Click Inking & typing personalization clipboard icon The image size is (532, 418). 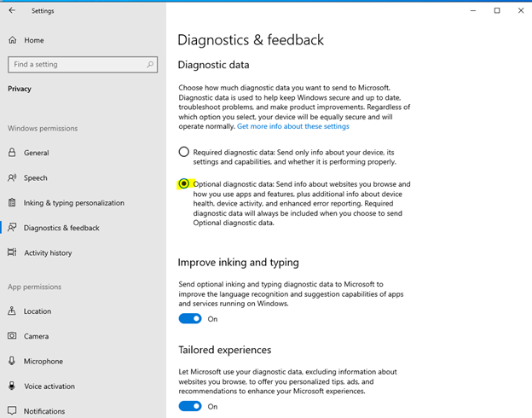[12, 203]
